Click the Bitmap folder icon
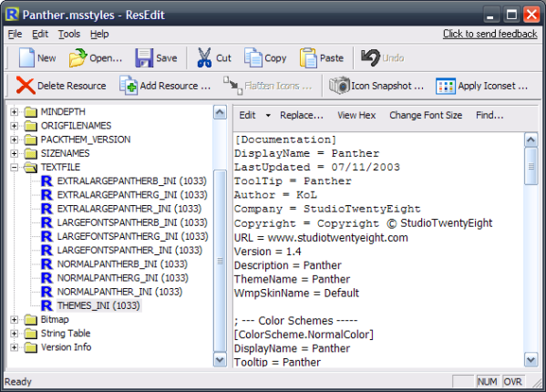Image resolution: width=546 pixels, height=392 pixels. [x=31, y=320]
